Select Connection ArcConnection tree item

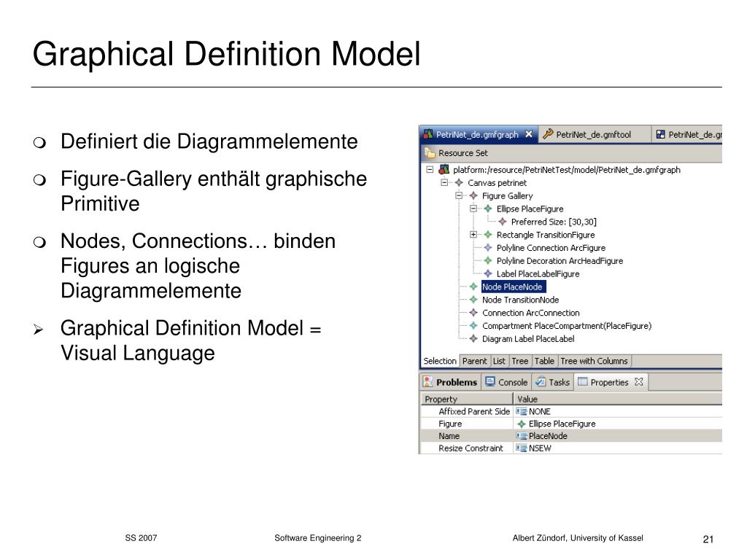tap(531, 313)
